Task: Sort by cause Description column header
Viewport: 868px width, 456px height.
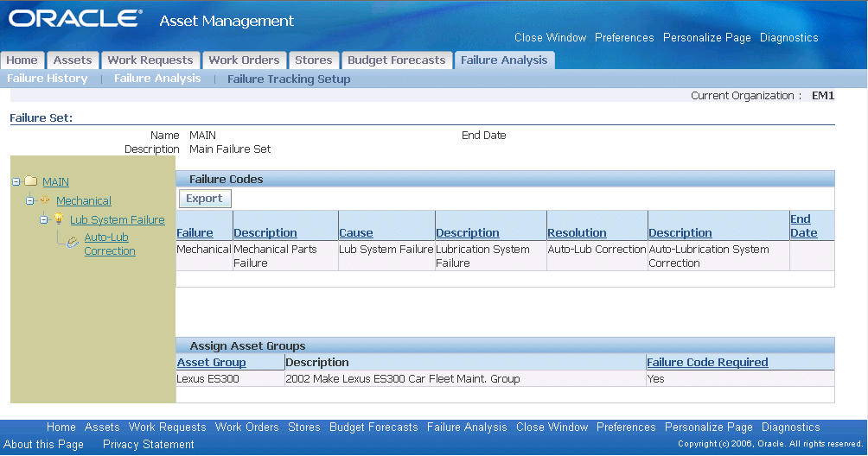Action: [x=468, y=232]
